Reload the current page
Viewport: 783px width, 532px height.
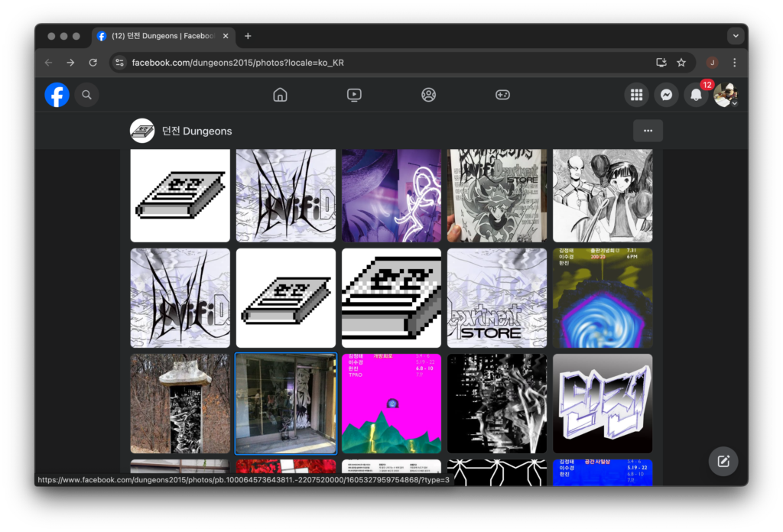tap(93, 63)
